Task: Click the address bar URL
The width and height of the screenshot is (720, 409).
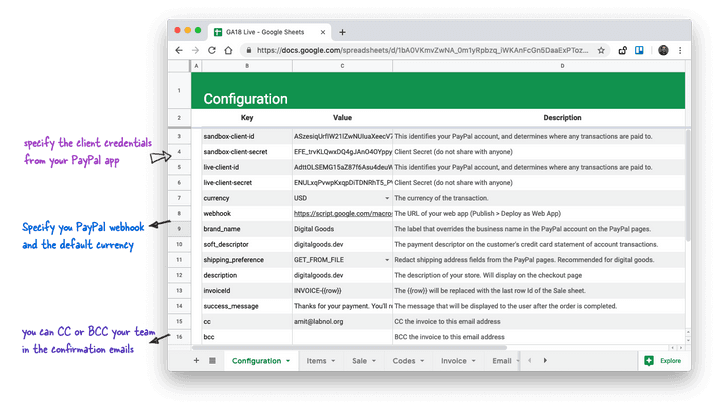Action: click(x=422, y=50)
